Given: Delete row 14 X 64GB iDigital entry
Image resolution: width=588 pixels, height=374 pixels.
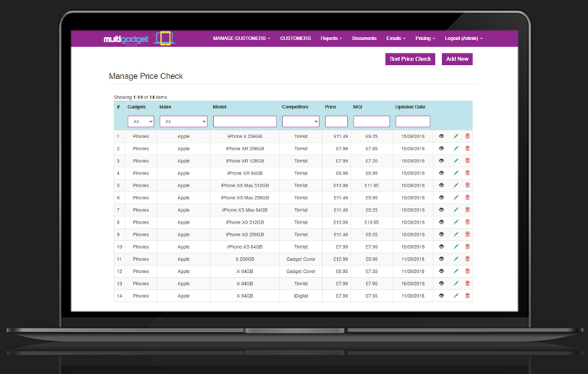Looking at the screenshot, I should 468,296.
